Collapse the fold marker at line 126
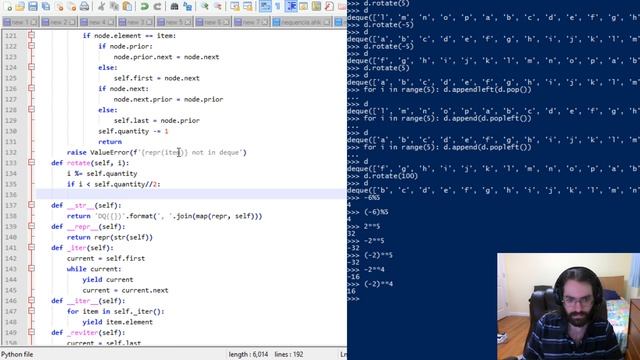 point(31,89)
